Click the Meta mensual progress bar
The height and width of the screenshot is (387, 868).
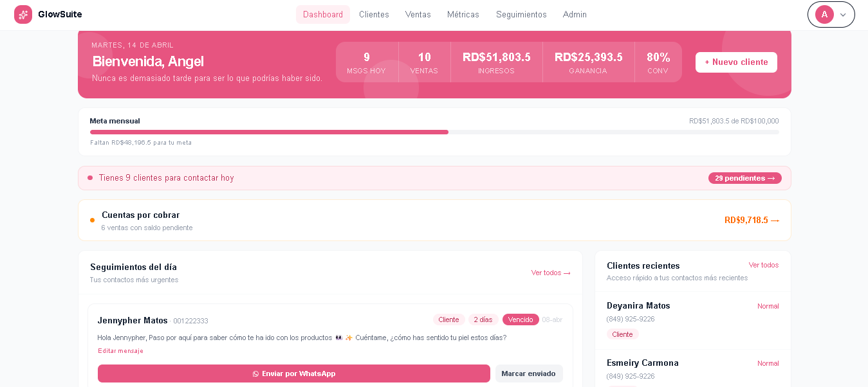tap(434, 132)
